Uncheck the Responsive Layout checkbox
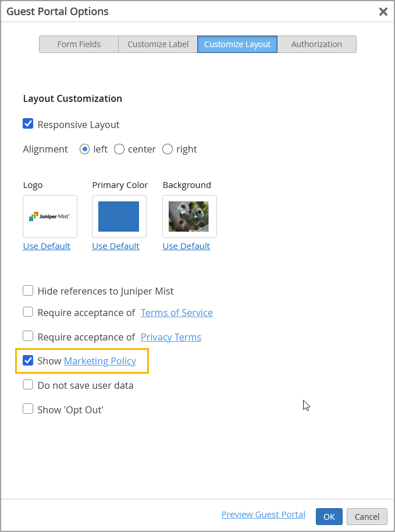 click(x=28, y=124)
